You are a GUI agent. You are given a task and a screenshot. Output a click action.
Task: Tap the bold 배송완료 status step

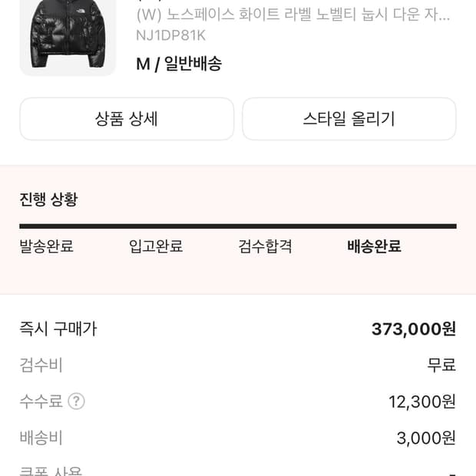(374, 246)
